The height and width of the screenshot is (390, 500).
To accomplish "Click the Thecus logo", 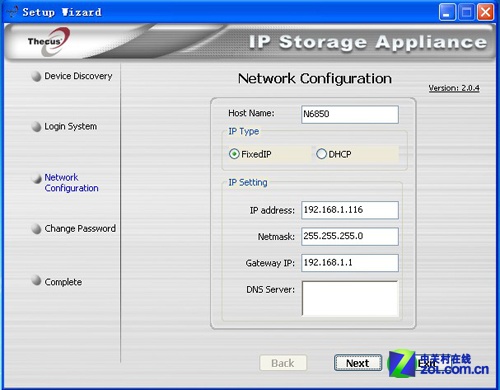I will pos(49,42).
